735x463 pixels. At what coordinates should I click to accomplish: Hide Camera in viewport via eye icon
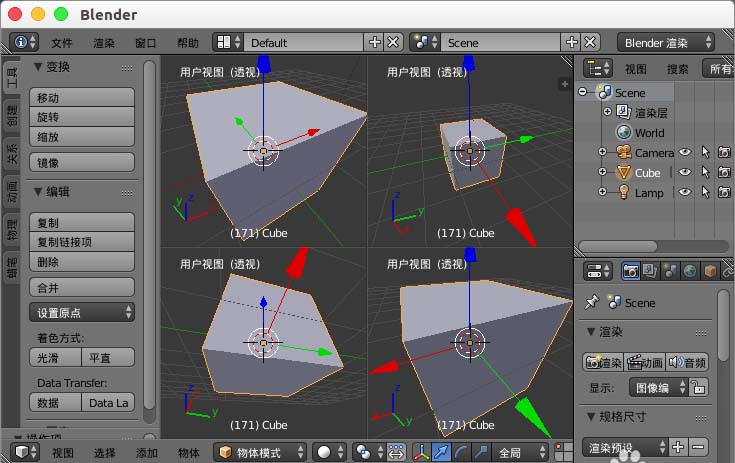(685, 152)
